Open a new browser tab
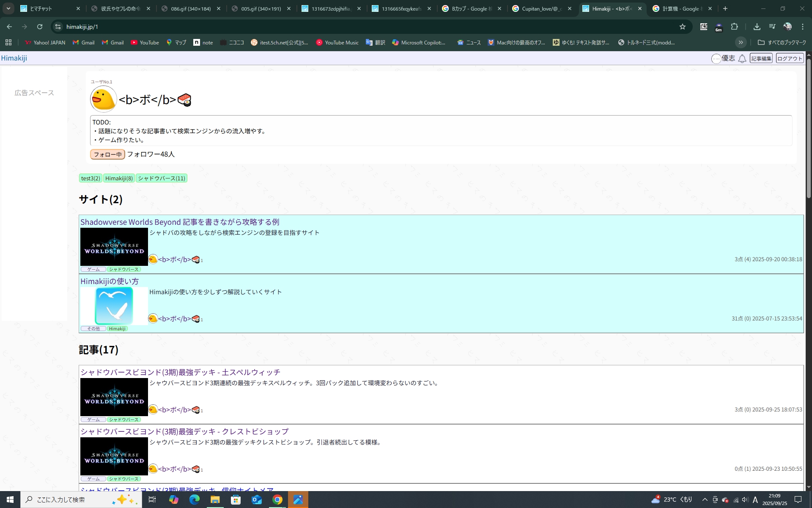 pyautogui.click(x=725, y=8)
